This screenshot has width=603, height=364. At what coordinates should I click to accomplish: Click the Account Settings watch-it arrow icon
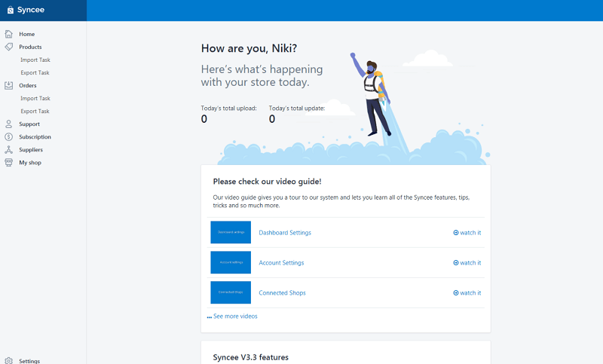456,262
